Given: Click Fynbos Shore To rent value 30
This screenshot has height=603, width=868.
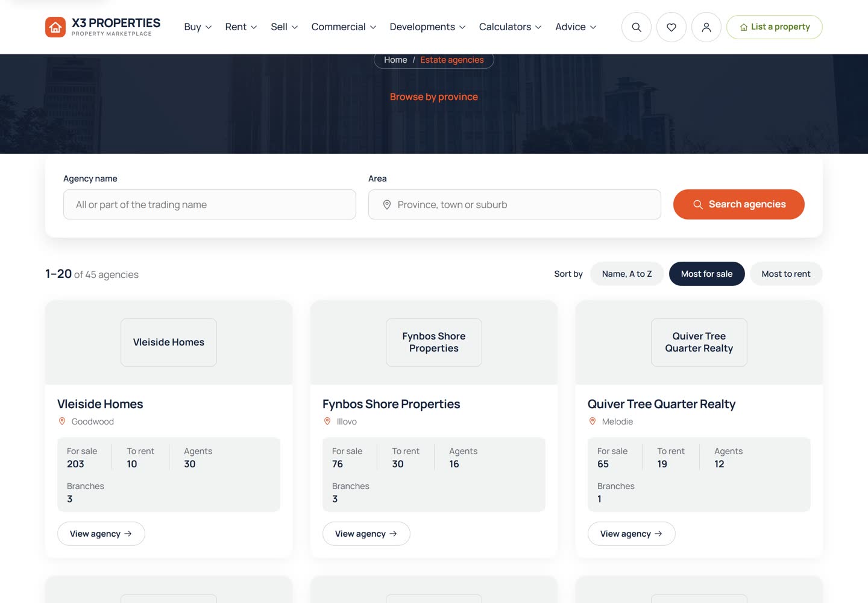Looking at the screenshot, I should (398, 464).
